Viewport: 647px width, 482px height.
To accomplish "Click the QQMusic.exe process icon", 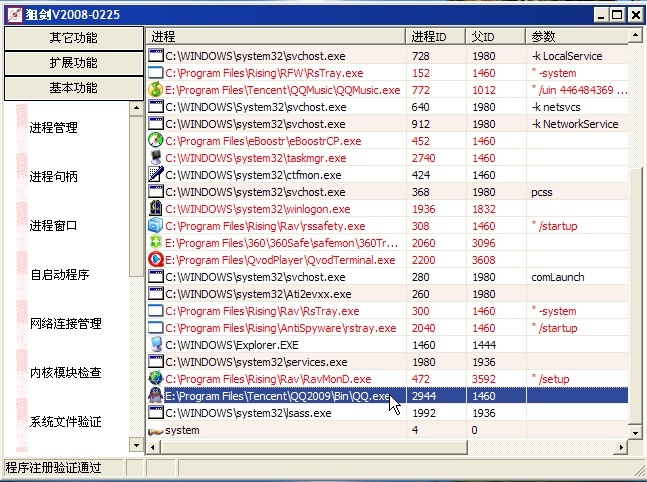I will tap(156, 90).
